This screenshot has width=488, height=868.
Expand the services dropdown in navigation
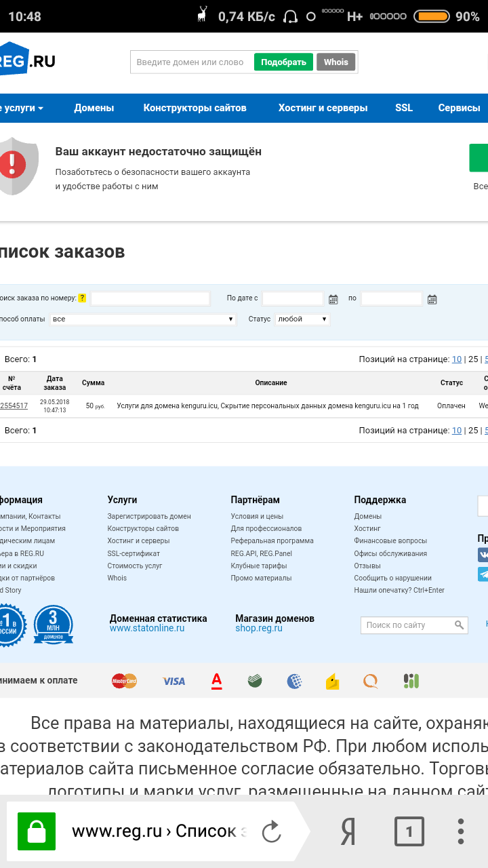pos(22,108)
